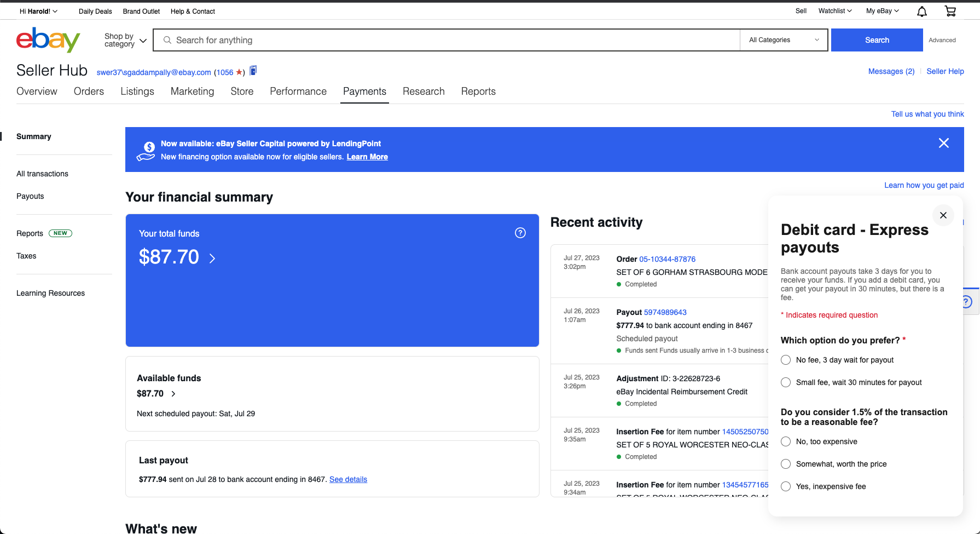The height and width of the screenshot is (534, 980).
Task: Open Messages (2) link
Action: (x=891, y=71)
